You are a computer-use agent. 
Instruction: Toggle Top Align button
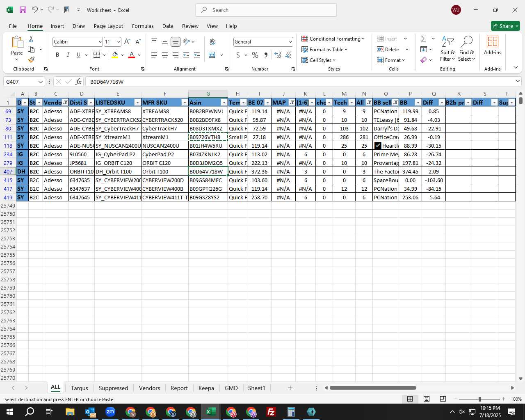pos(154,41)
